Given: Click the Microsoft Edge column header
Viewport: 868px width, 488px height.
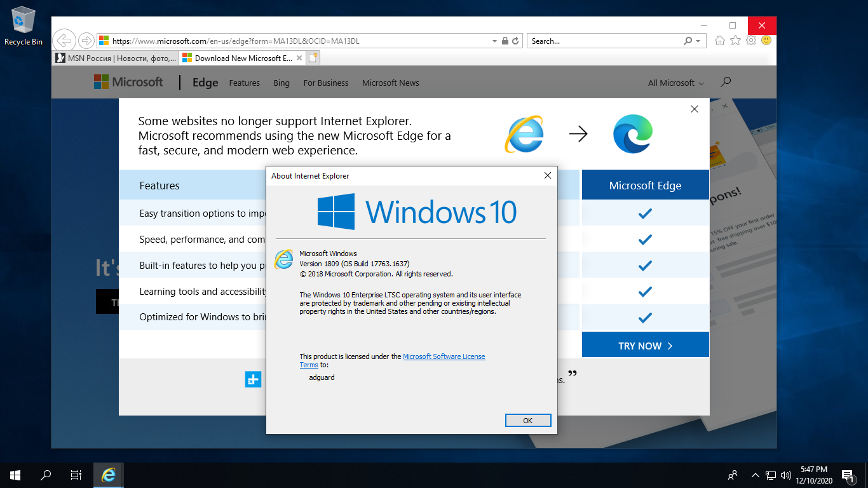Looking at the screenshot, I should tap(645, 185).
